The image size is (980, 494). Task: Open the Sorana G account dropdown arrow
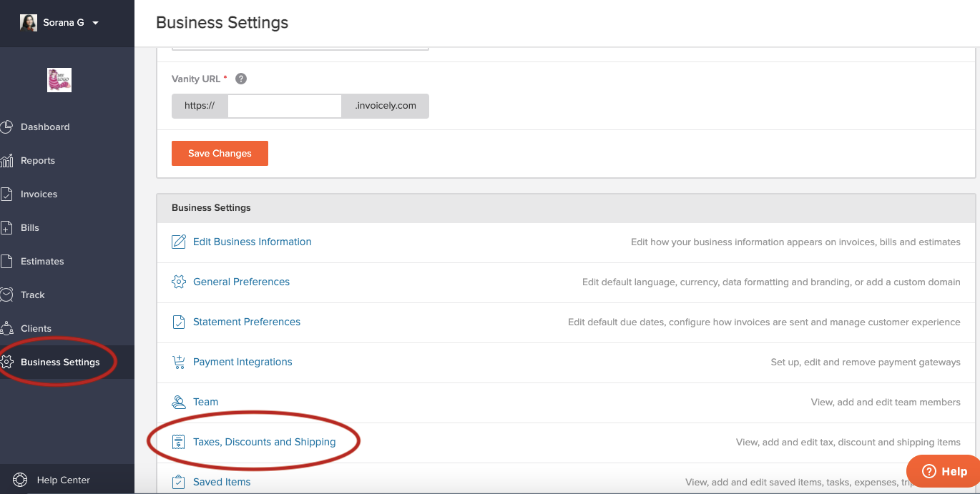(95, 23)
